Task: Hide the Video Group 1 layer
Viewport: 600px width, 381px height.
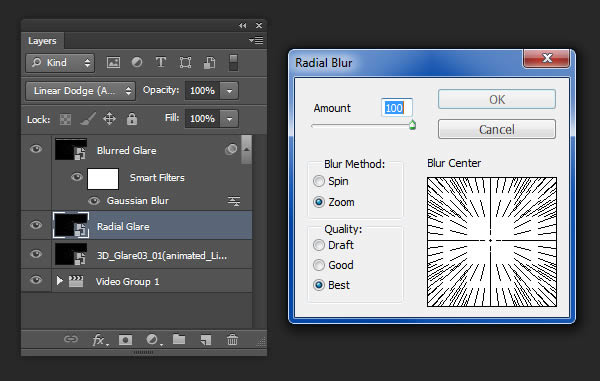Action: pyautogui.click(x=36, y=280)
